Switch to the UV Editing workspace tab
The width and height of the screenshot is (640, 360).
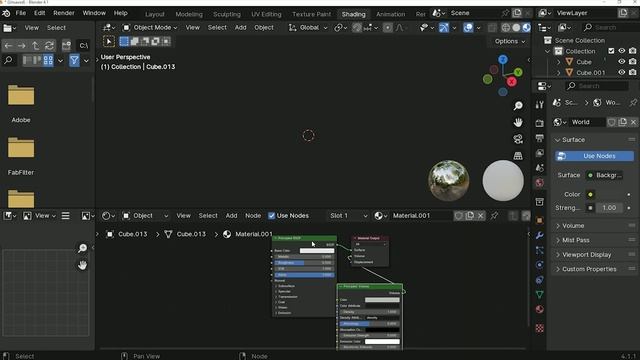pyautogui.click(x=266, y=14)
